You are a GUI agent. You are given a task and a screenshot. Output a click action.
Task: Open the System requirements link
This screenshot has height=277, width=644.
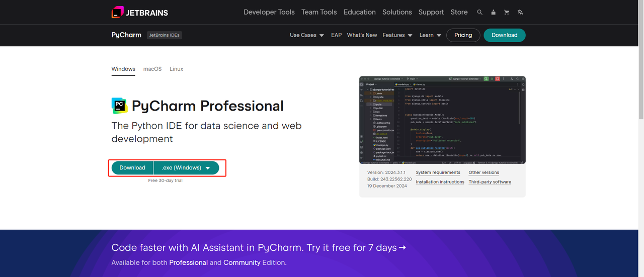tap(438, 172)
